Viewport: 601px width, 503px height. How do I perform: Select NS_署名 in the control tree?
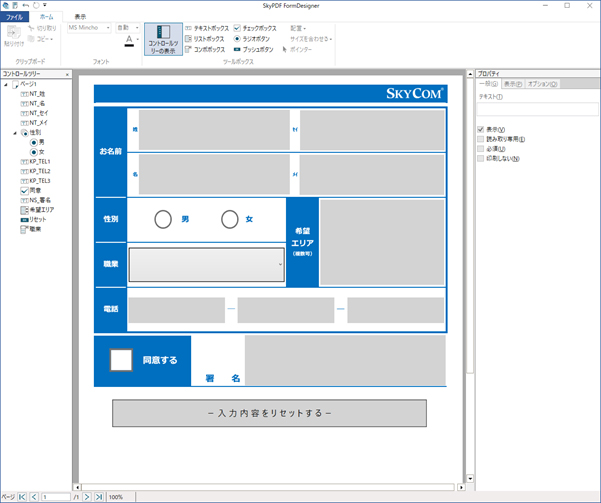(x=36, y=200)
